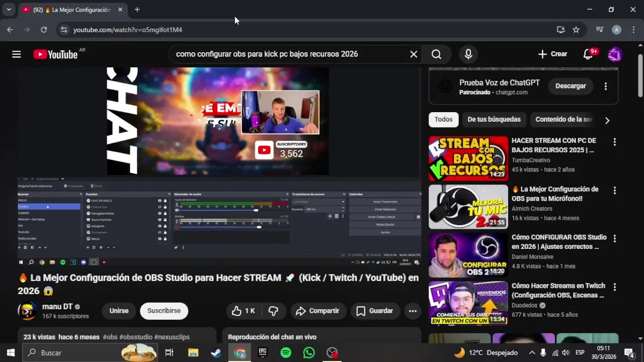
Task: Open Steam from the taskbar
Action: pos(216,353)
